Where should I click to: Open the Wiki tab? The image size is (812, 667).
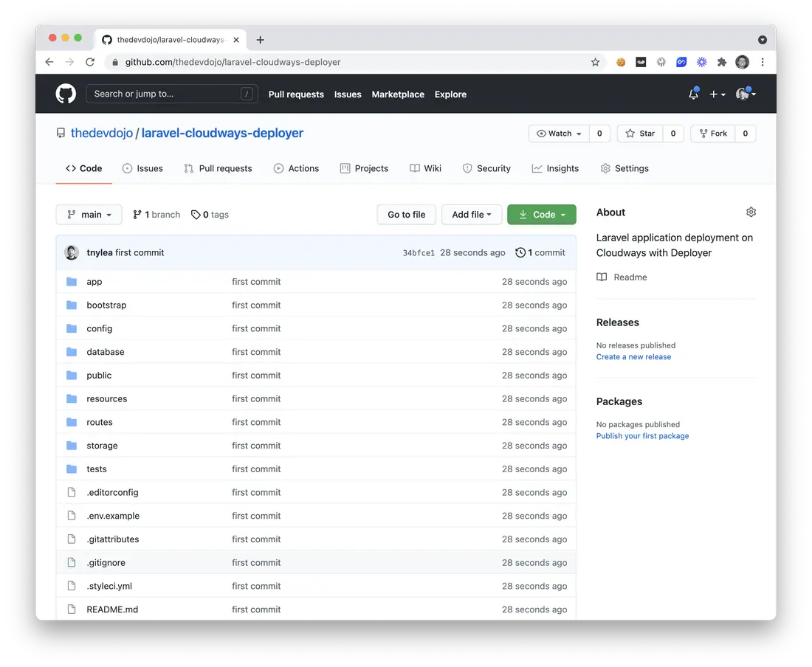tap(425, 169)
